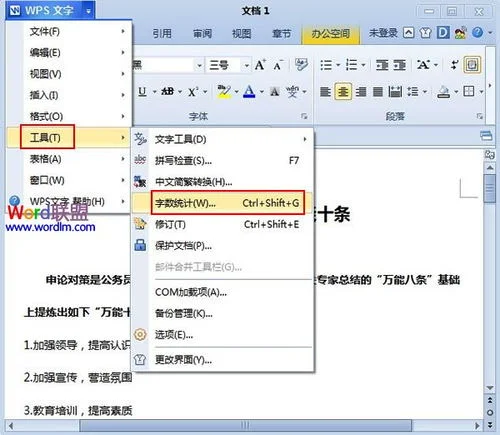Click the yellow highlight color tool
Screen dimensions: 500x435
[x=224, y=91]
